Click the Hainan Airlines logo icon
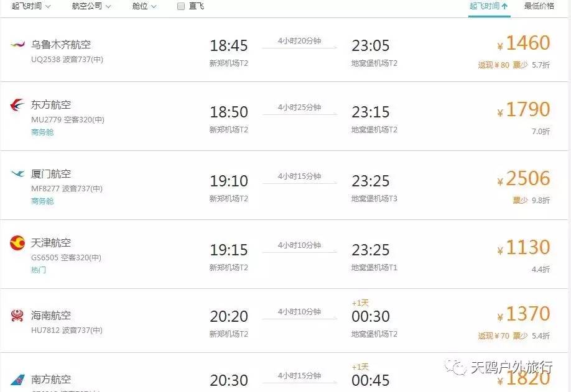Image resolution: width=571 pixels, height=392 pixels. coord(17,316)
